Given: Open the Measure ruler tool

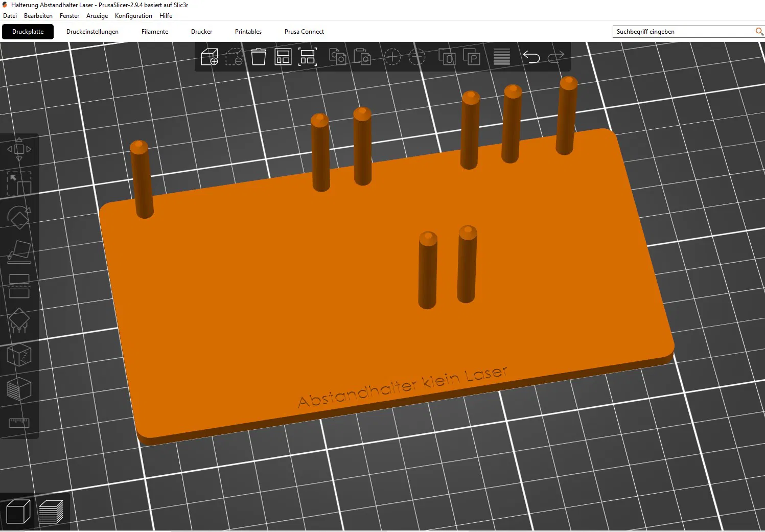Looking at the screenshot, I should coord(19,423).
